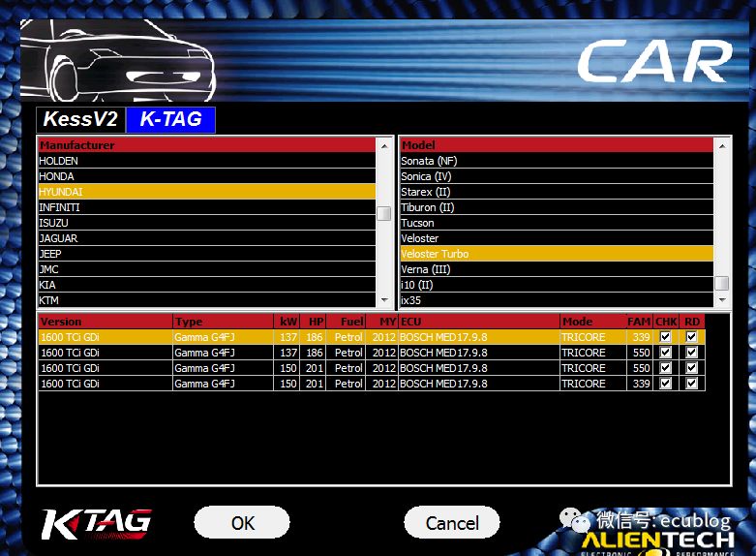Click the Mode column header
Image resolution: width=756 pixels, height=556 pixels.
tap(593, 322)
